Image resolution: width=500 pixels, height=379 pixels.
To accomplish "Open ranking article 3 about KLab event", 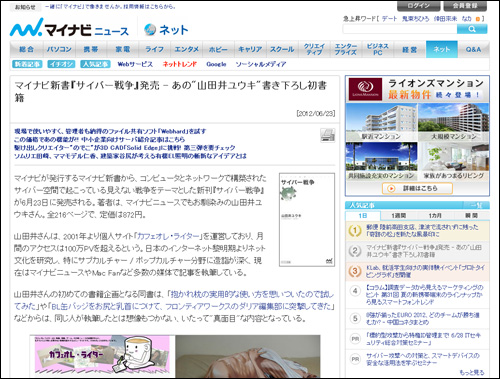I will [x=425, y=271].
